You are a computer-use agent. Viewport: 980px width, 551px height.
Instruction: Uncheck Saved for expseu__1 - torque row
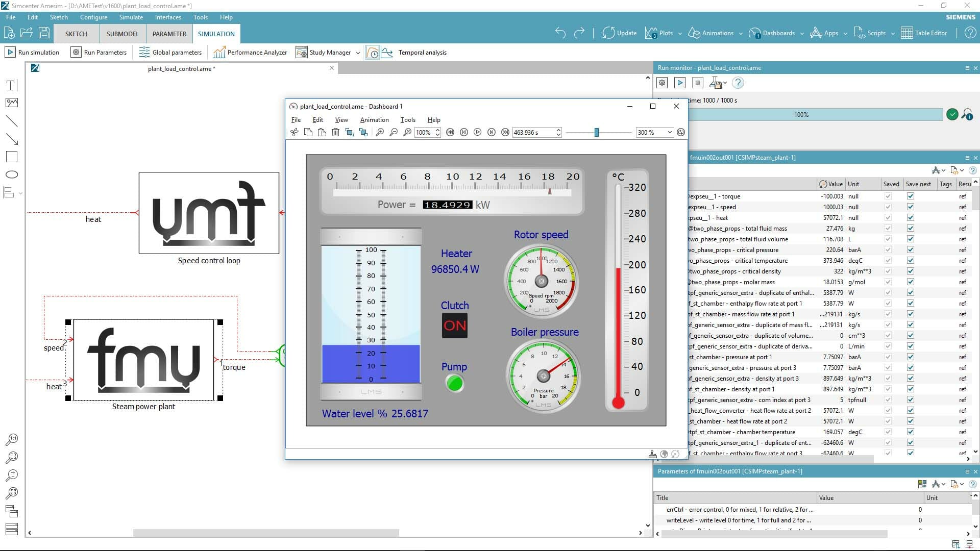(x=888, y=196)
